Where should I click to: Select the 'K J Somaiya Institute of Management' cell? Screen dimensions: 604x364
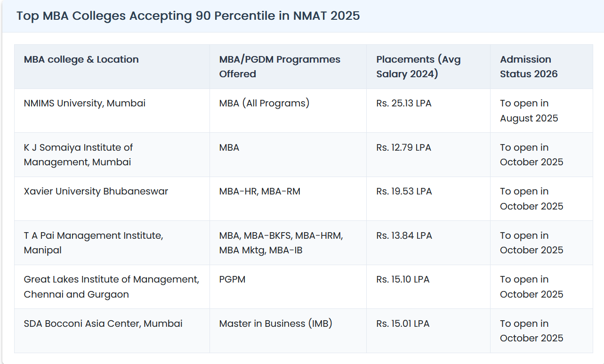point(78,154)
